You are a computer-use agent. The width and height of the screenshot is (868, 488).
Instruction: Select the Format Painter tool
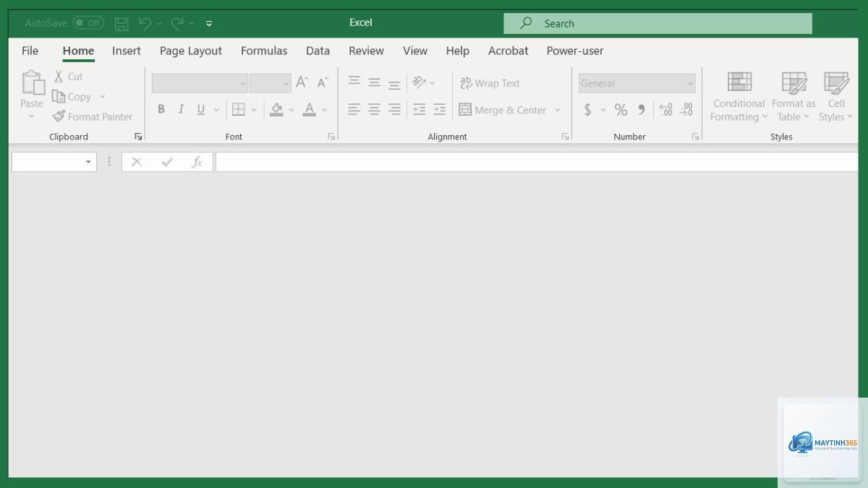click(x=92, y=116)
